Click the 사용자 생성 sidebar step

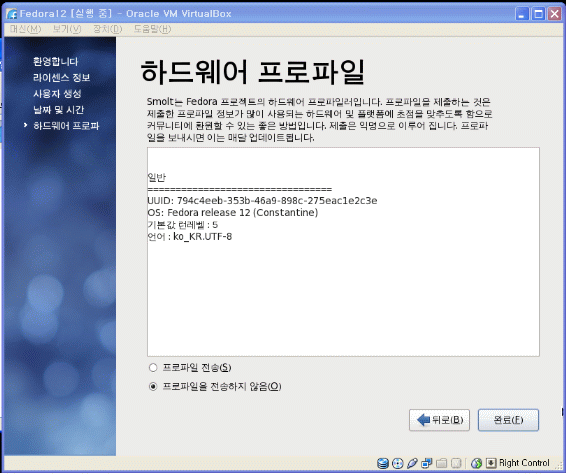click(x=57, y=94)
